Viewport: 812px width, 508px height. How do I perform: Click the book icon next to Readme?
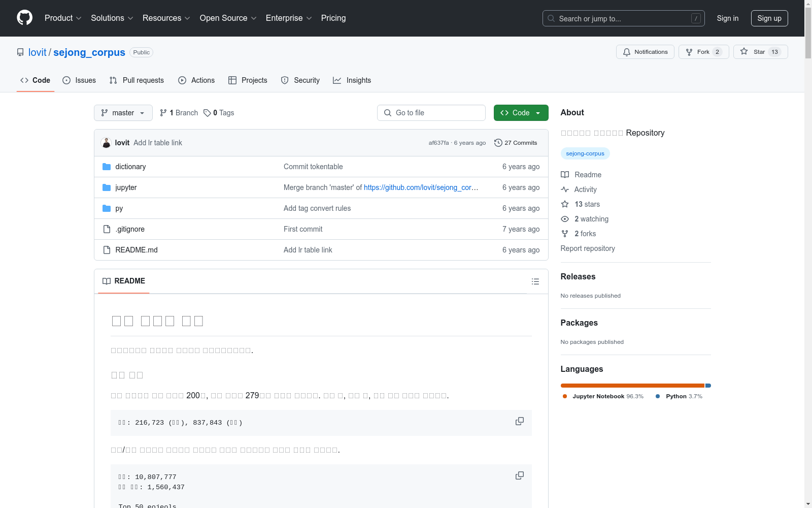coord(565,175)
